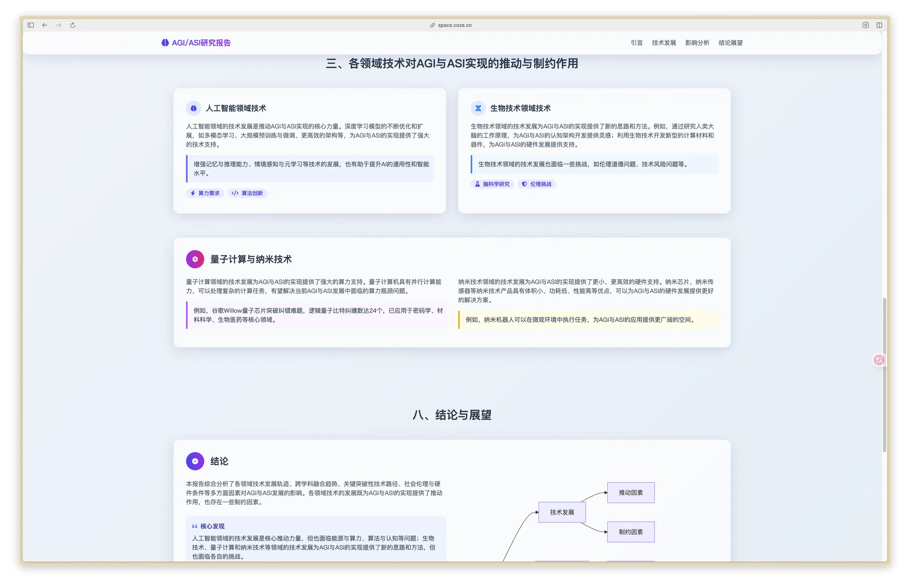Click the 引言 navigation link
Viewport: 910px width, 588px height.
637,43
